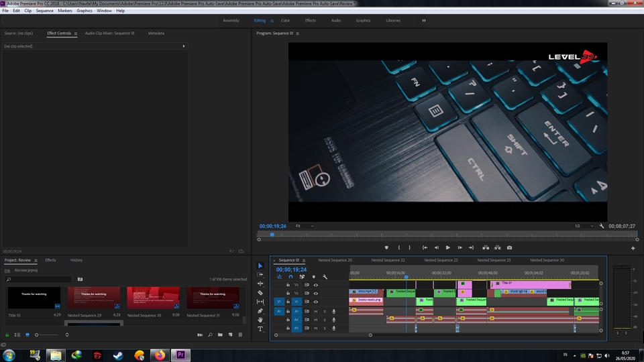
Task: Open playback resolution 1/2 dropdown
Action: click(x=584, y=226)
